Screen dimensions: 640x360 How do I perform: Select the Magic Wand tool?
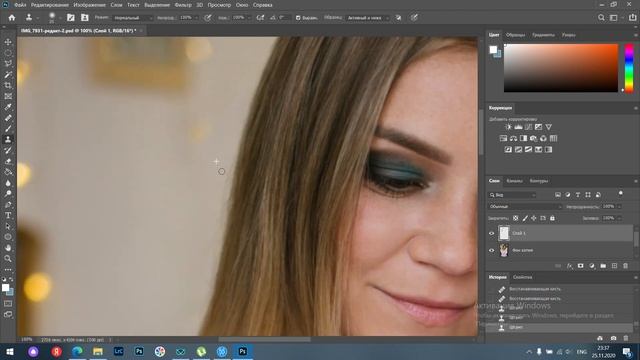(8, 75)
